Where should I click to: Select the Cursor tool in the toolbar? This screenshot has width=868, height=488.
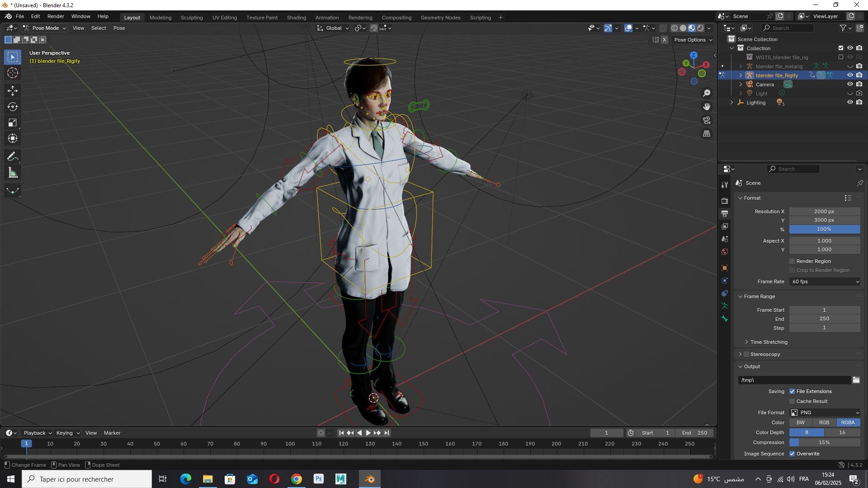(13, 73)
